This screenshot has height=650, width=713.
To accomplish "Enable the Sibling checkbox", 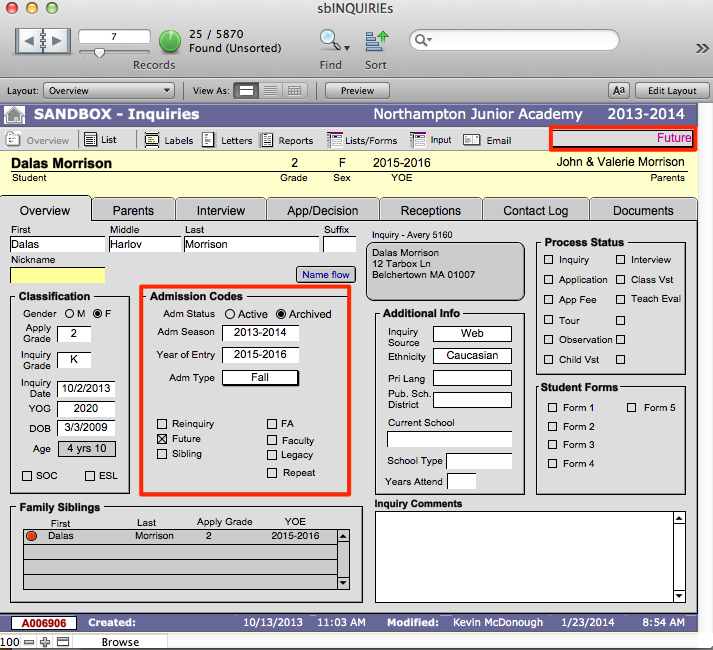I will [162, 454].
